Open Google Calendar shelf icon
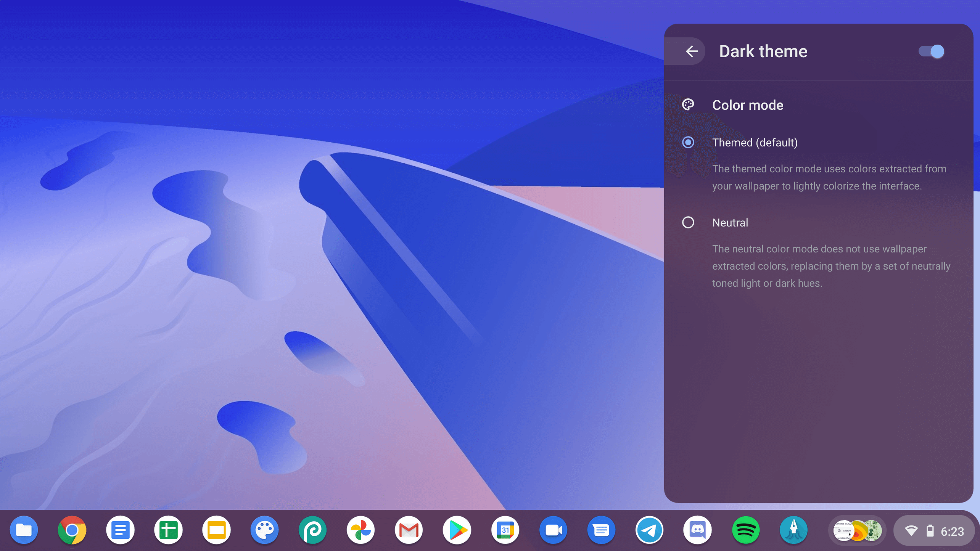This screenshot has width=980, height=551. click(x=505, y=530)
